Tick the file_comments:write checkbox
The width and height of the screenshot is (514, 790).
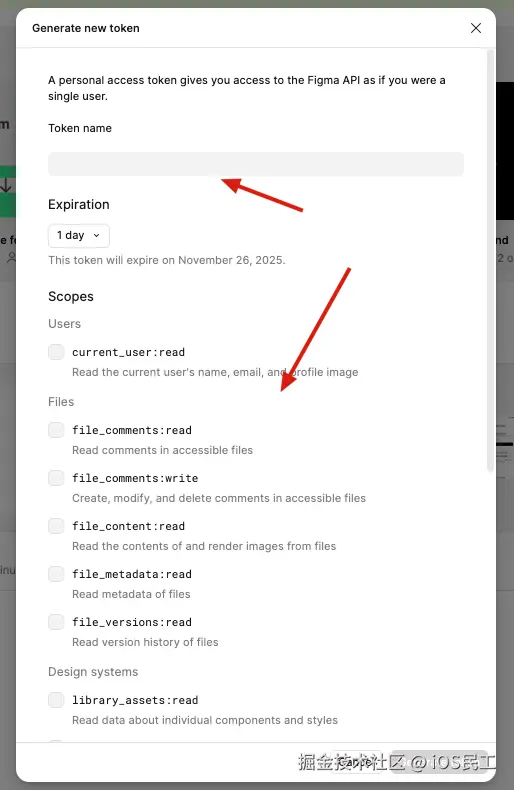pyautogui.click(x=56, y=478)
